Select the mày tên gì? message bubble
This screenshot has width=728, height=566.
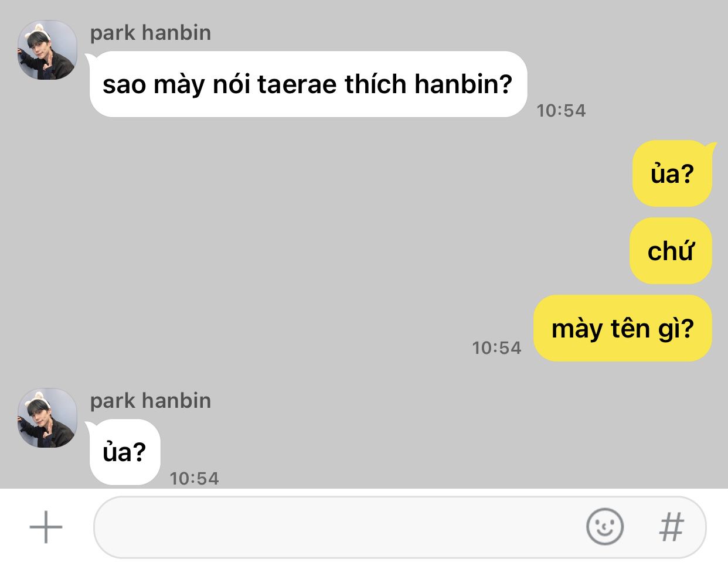tap(622, 328)
